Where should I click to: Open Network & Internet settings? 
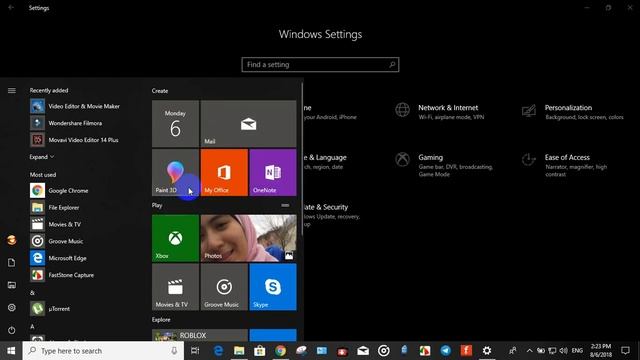pos(440,111)
